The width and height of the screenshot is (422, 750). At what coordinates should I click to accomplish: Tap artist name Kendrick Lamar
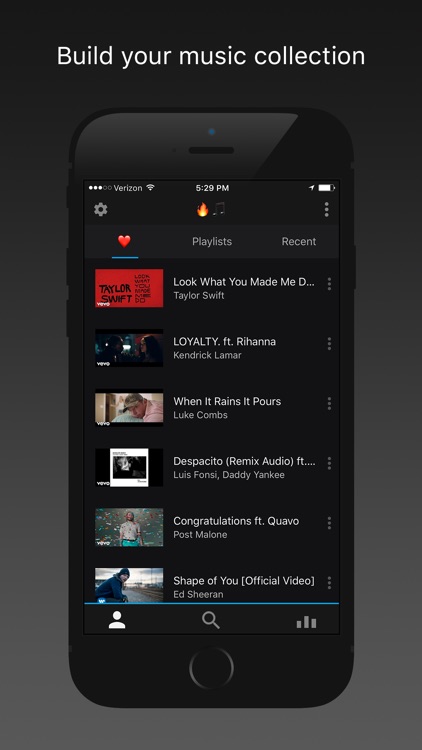coord(207,355)
